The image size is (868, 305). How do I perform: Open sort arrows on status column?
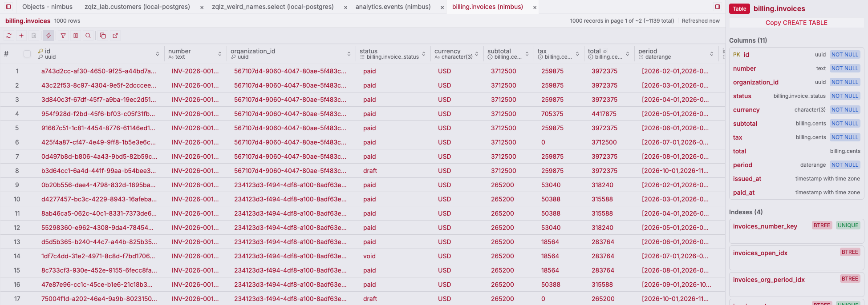click(424, 54)
